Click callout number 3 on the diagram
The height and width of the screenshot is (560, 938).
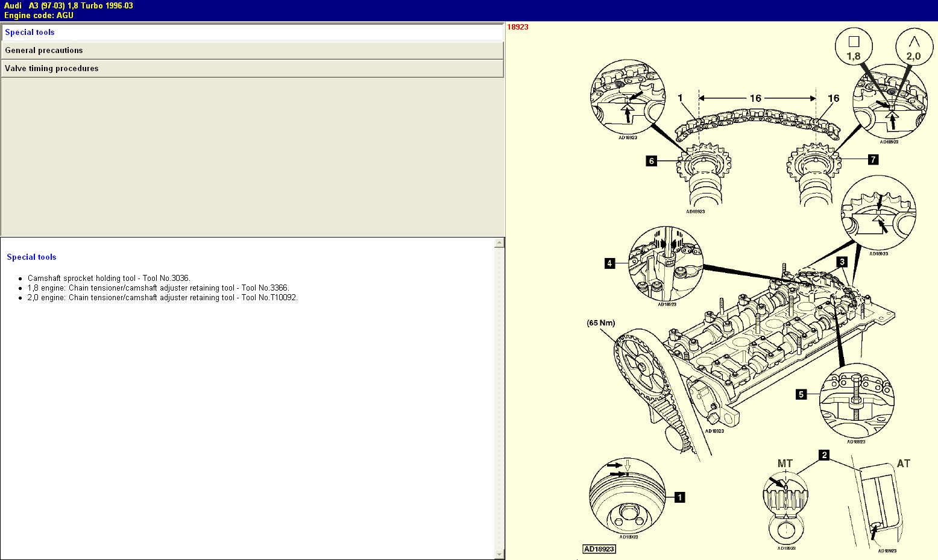pyautogui.click(x=842, y=262)
